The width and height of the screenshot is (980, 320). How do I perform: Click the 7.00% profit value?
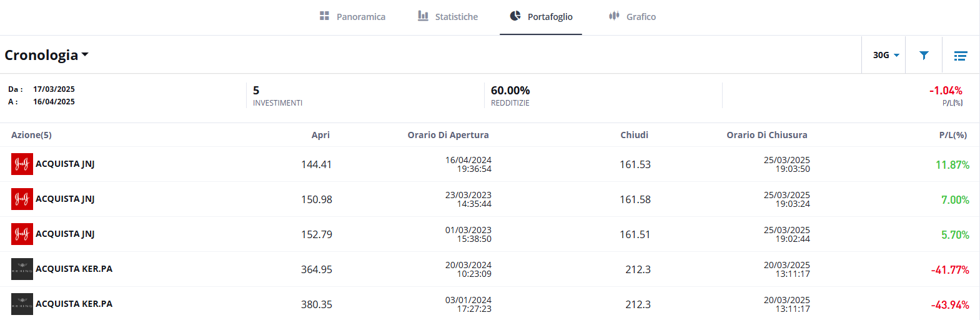coord(955,200)
